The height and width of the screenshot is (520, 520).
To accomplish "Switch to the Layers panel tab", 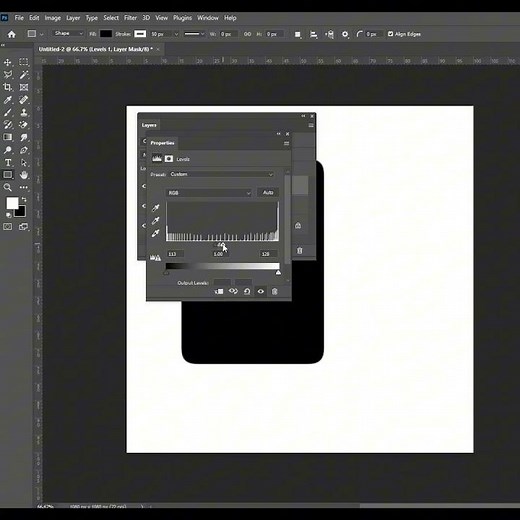I will coord(149,125).
